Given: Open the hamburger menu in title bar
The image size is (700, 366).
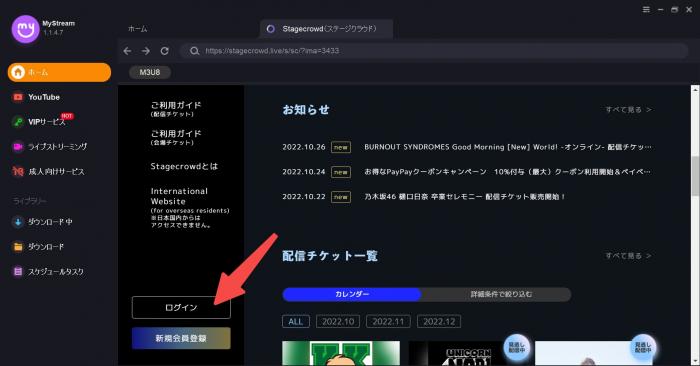Looking at the screenshot, I should 646,9.
